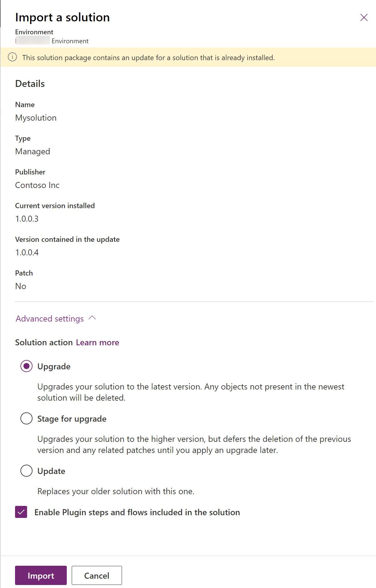The width and height of the screenshot is (376, 588).
Task: Choose Stage for upgrade option
Action: coord(26,418)
